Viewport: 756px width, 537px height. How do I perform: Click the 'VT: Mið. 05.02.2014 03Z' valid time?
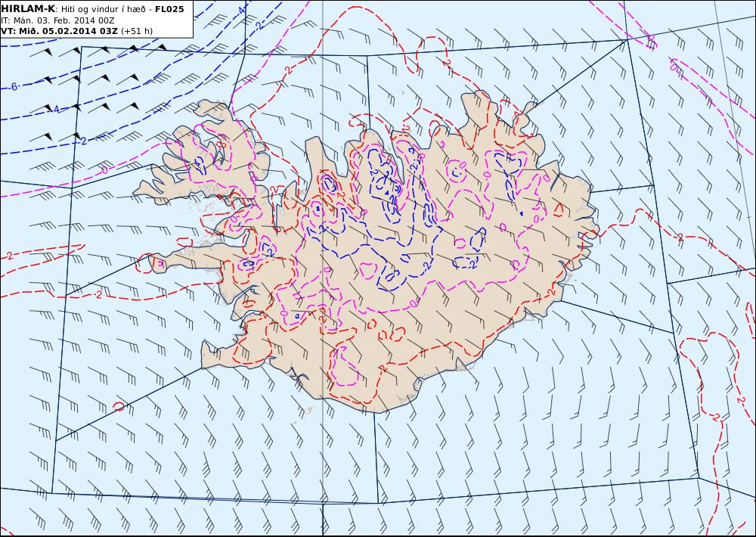click(x=59, y=31)
